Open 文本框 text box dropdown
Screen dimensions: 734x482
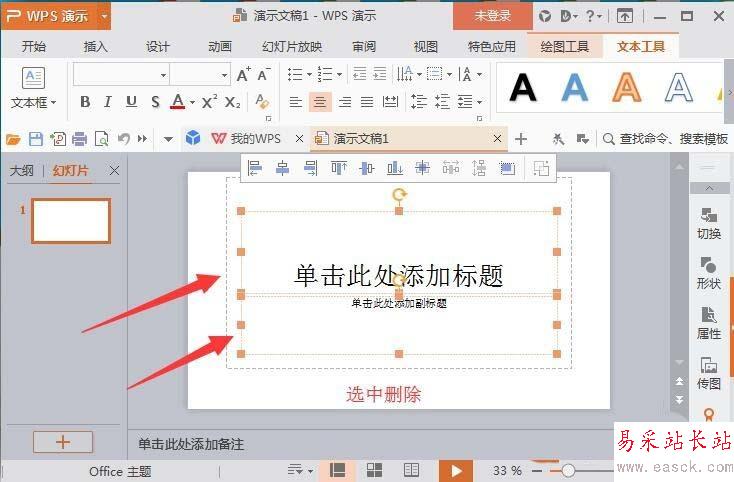[34, 102]
